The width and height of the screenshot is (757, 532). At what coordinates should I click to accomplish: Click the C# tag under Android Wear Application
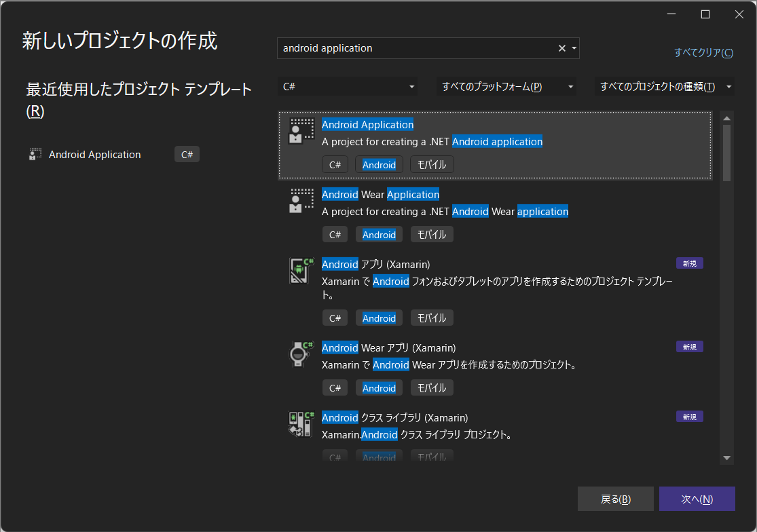click(x=335, y=234)
